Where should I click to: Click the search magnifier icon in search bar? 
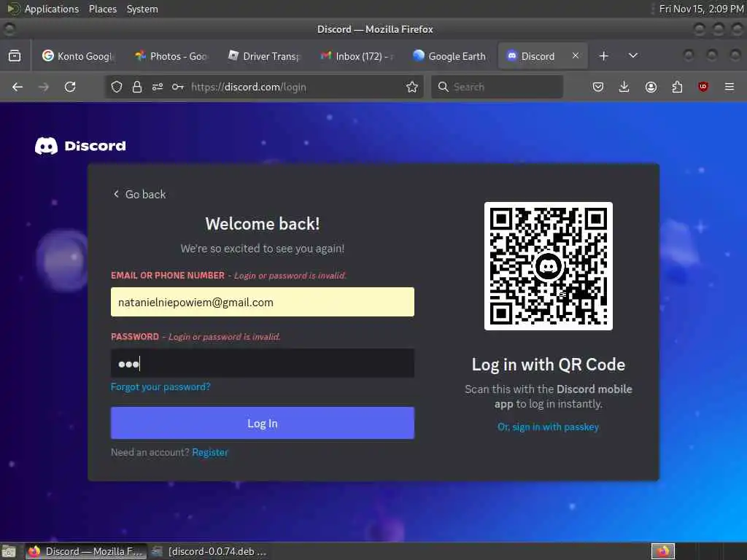pos(443,87)
